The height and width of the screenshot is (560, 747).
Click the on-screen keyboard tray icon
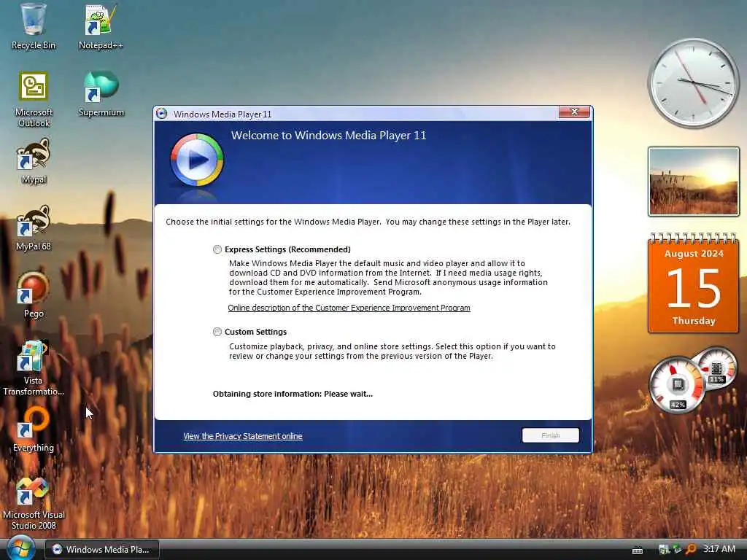[638, 550]
